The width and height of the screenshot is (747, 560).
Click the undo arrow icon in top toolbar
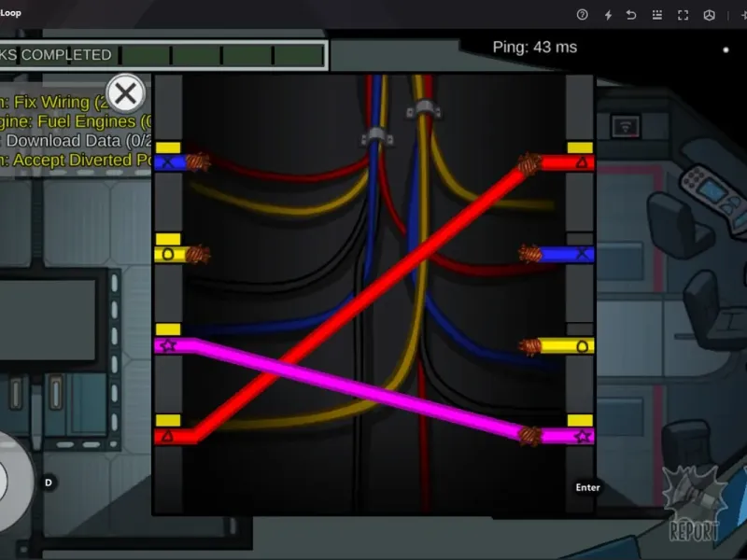631,15
